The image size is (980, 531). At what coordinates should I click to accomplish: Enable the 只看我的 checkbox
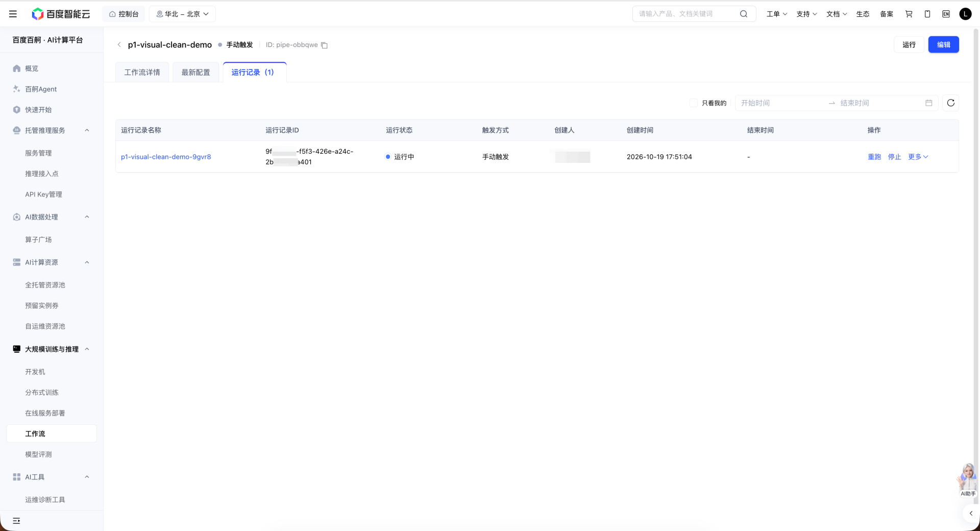(x=693, y=103)
